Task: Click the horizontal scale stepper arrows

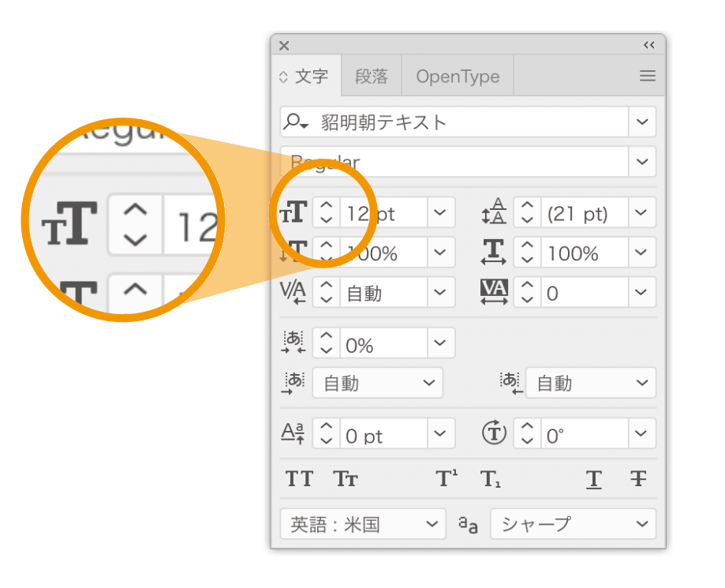Action: (x=527, y=252)
